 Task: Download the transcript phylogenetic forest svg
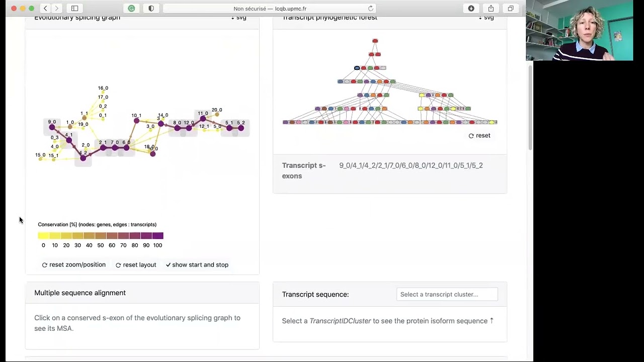pos(486,18)
